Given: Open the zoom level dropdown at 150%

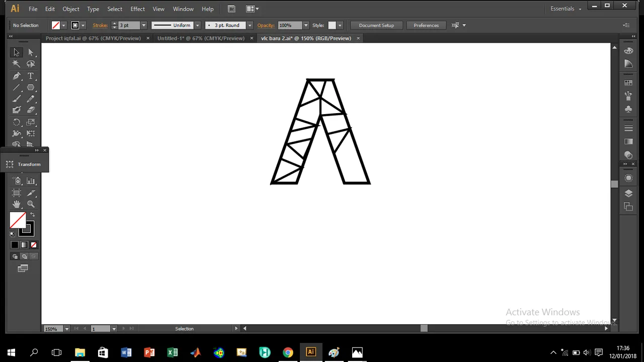Looking at the screenshot, I should click(x=66, y=329).
